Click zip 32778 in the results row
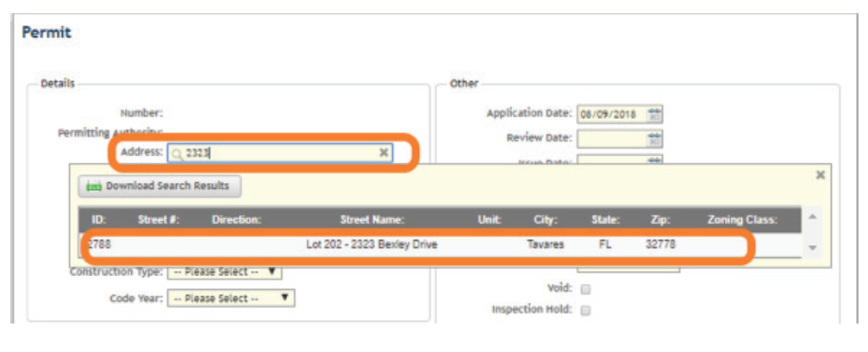The height and width of the screenshot is (352, 868). (660, 244)
